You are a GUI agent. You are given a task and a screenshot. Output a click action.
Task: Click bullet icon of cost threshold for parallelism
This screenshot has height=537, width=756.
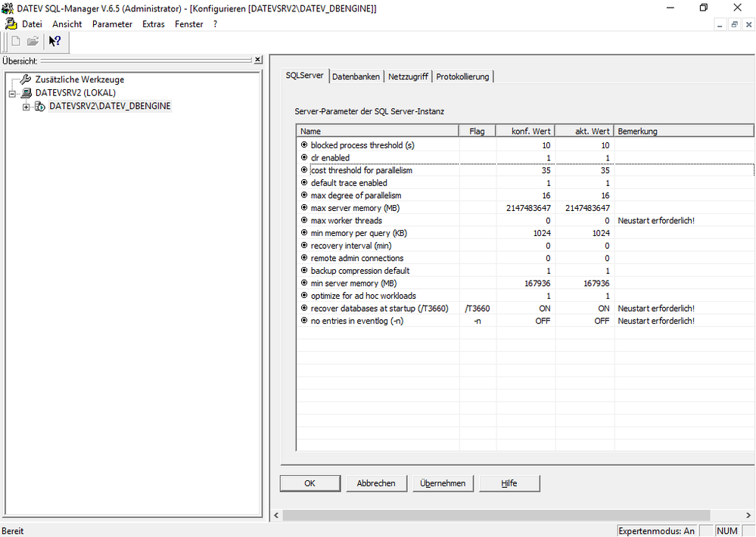pos(304,169)
